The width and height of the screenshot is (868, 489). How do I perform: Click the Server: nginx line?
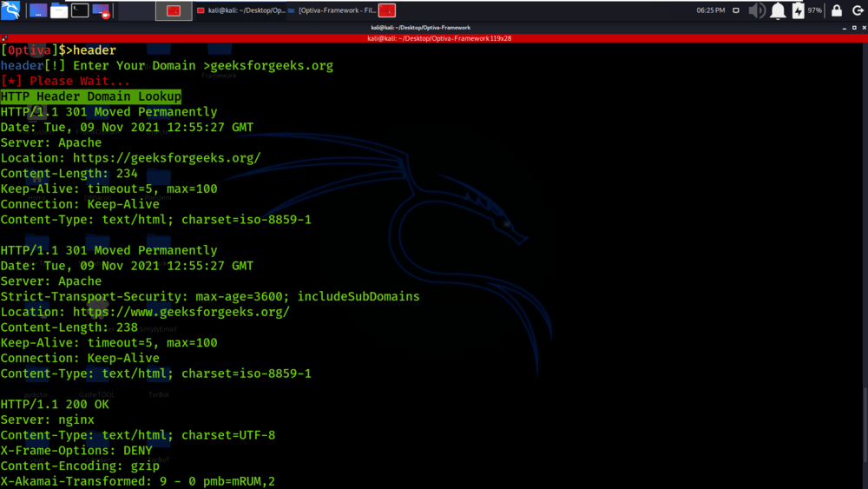[47, 420]
